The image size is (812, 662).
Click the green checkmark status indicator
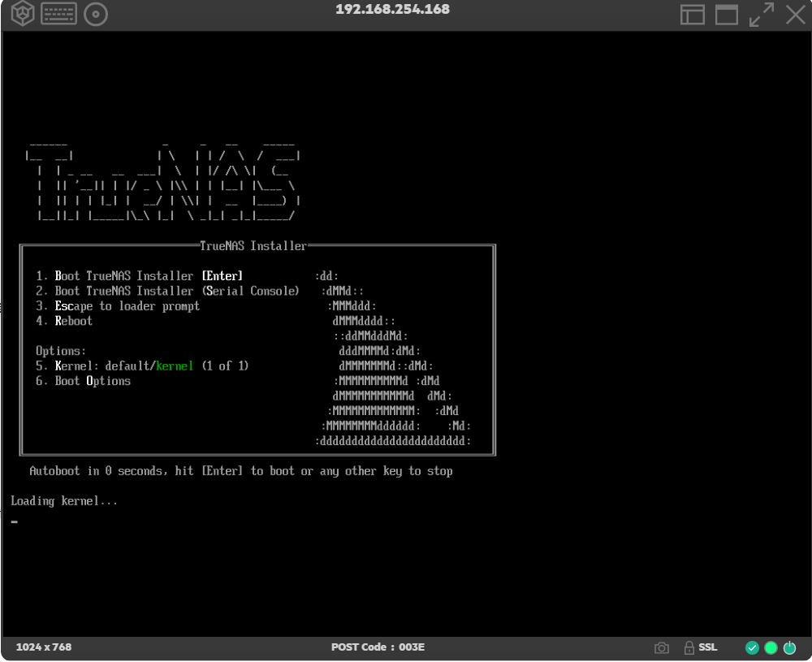tap(752, 648)
